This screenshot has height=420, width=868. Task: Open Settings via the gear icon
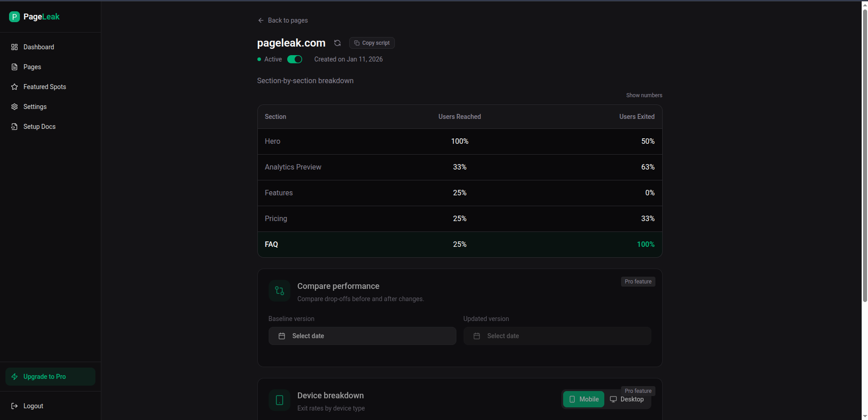coord(15,107)
